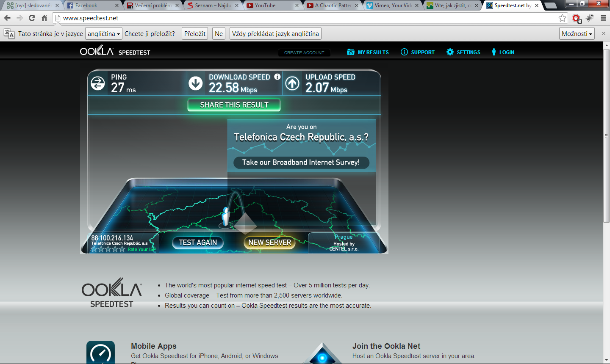Click the Hosted by CENTEL s.r.o. text
610x364 pixels.
344,246
